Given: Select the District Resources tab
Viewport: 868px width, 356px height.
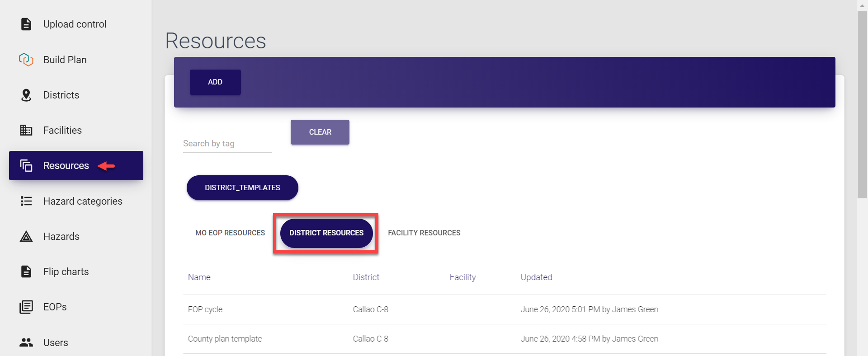Looking at the screenshot, I should [326, 233].
